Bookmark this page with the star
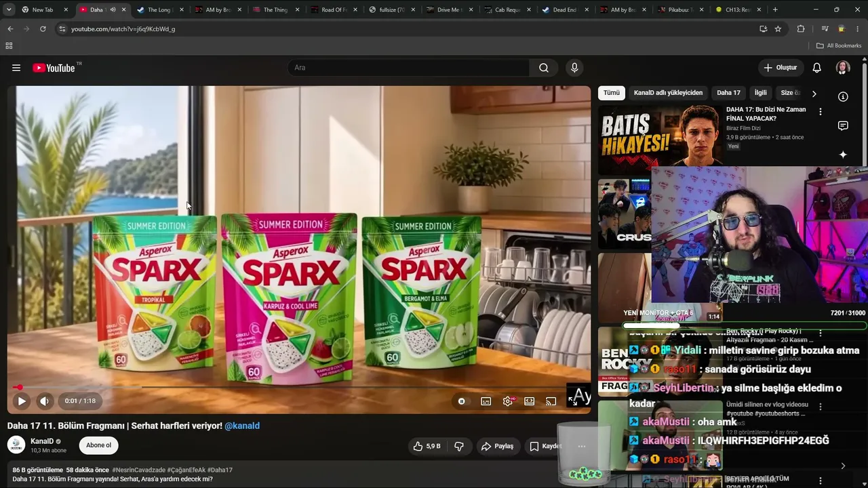The height and width of the screenshot is (488, 868). pyautogui.click(x=778, y=29)
